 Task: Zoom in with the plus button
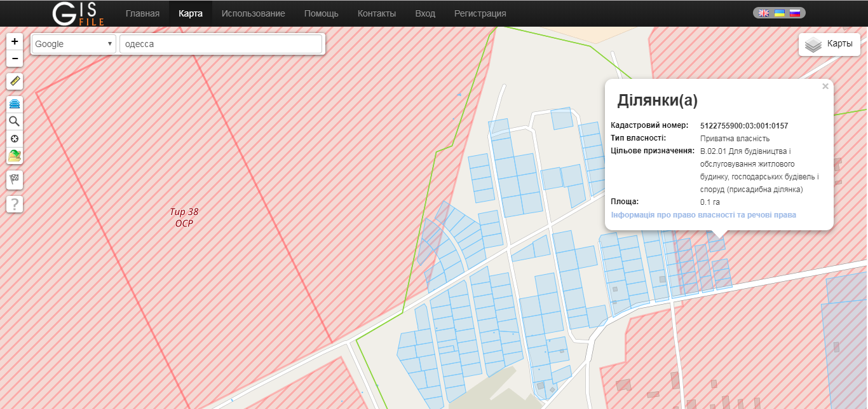click(15, 41)
